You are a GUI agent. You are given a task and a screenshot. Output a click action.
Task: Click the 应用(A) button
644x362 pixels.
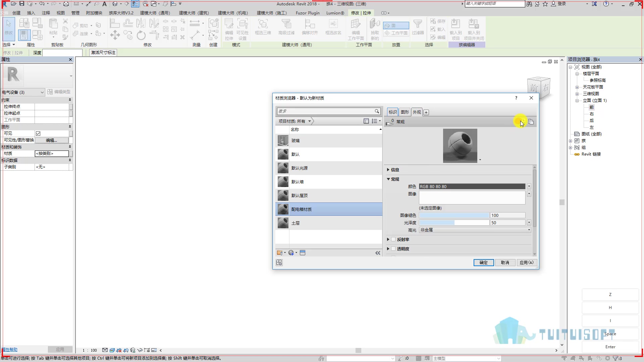[x=526, y=262]
